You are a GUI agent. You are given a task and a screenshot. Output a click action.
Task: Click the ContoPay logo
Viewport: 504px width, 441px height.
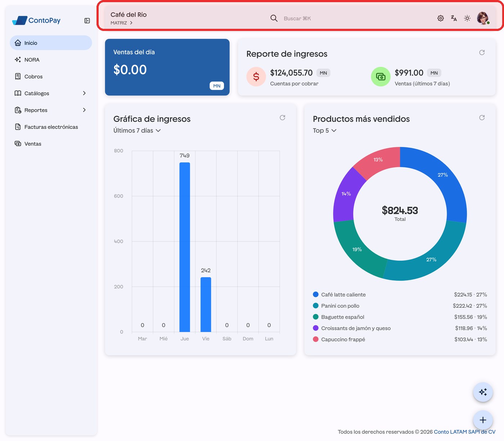[x=36, y=21]
